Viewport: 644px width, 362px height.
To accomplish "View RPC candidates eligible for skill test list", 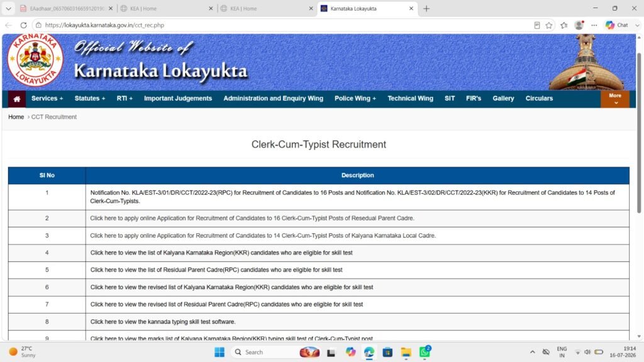I will click(x=216, y=270).
